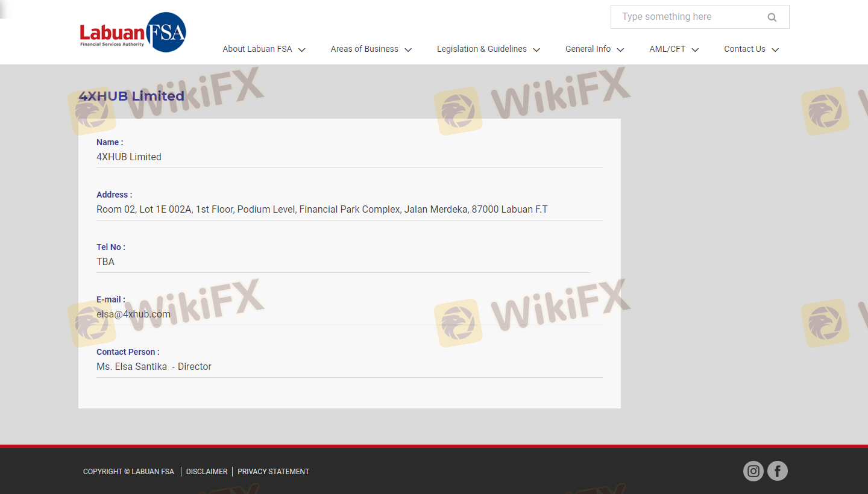The image size is (868, 494).
Task: Click the chevron beside Contact Us
Action: pyautogui.click(x=775, y=50)
